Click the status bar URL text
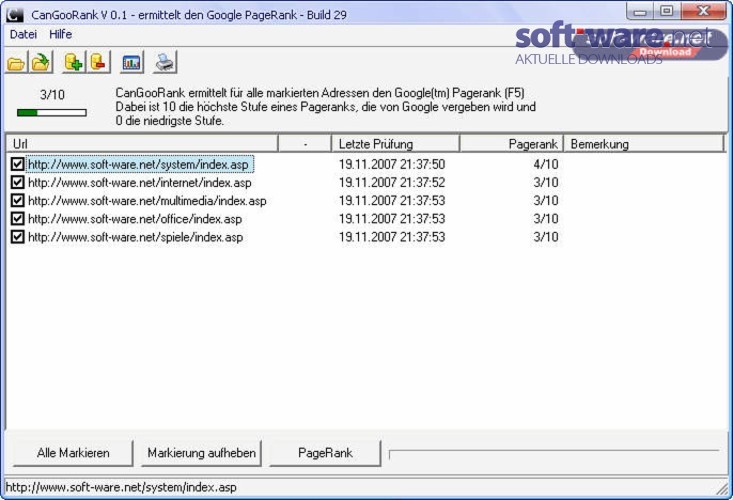 point(121,487)
